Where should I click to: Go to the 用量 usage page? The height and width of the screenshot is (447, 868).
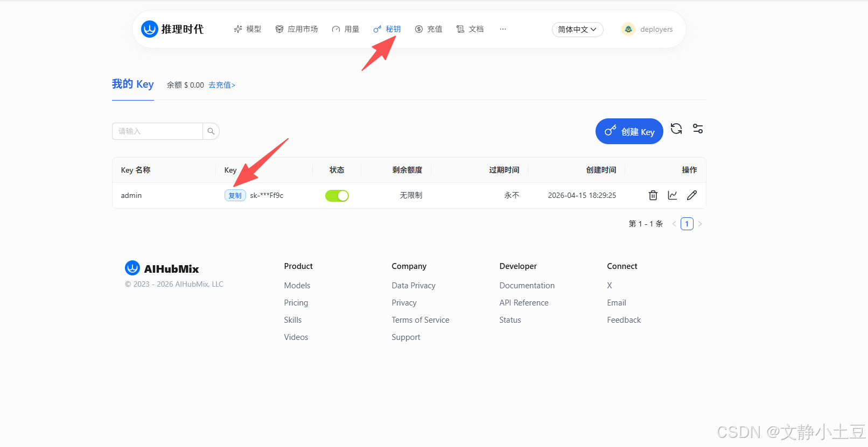coord(346,29)
